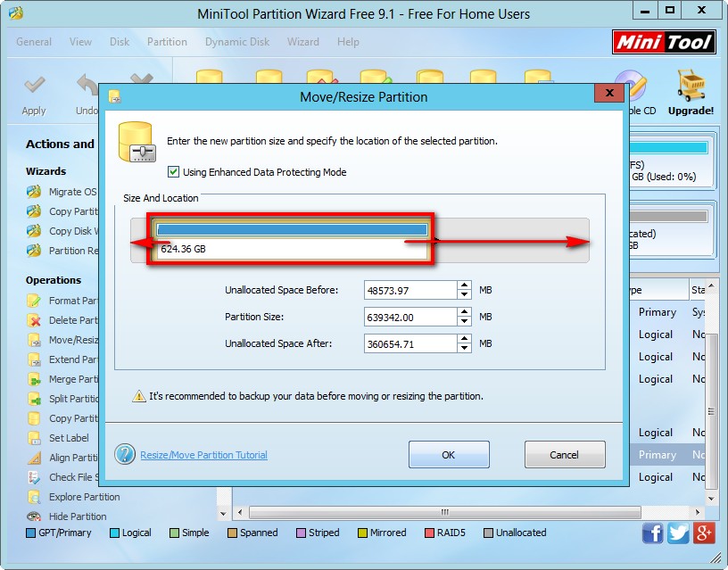Click the Google Plus icon
This screenshot has height=570, width=728.
click(x=704, y=533)
